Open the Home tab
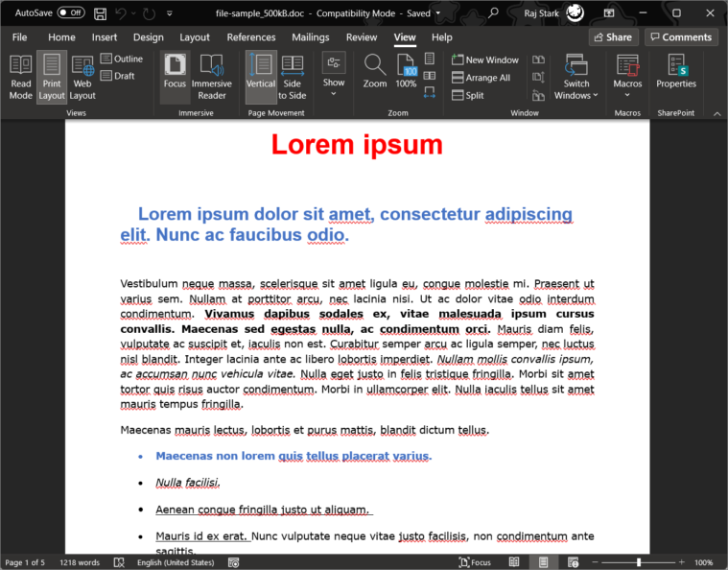This screenshot has width=728, height=570. point(61,37)
